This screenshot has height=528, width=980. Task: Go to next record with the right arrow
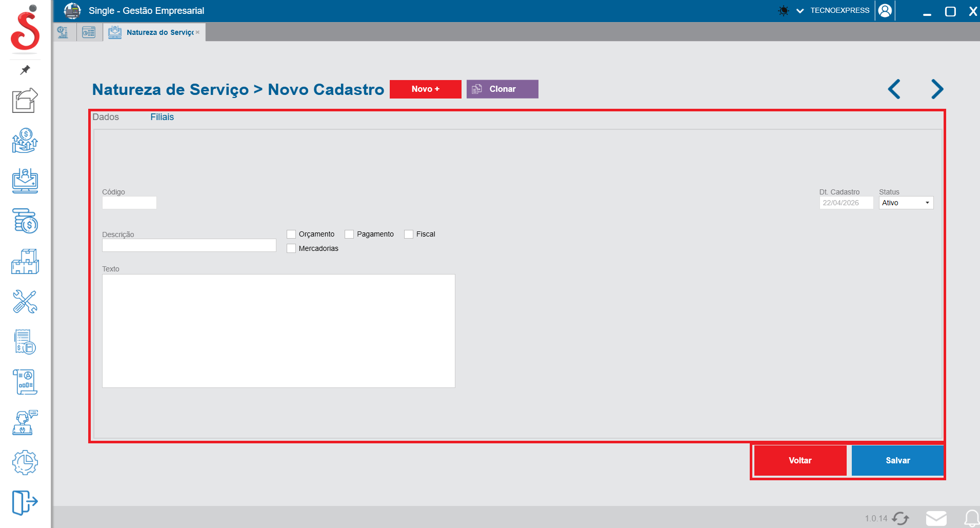[x=937, y=89]
